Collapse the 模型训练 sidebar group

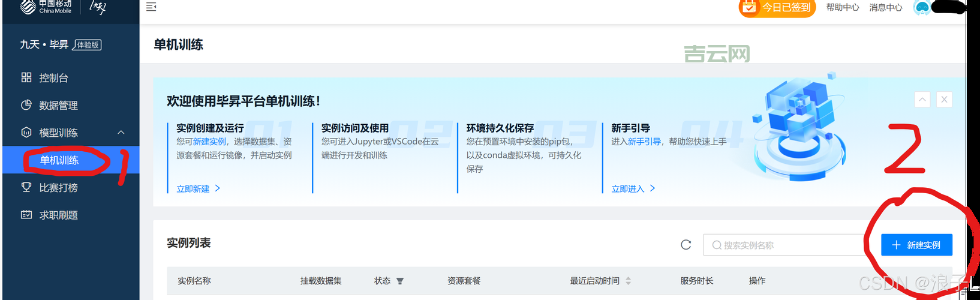(121, 133)
